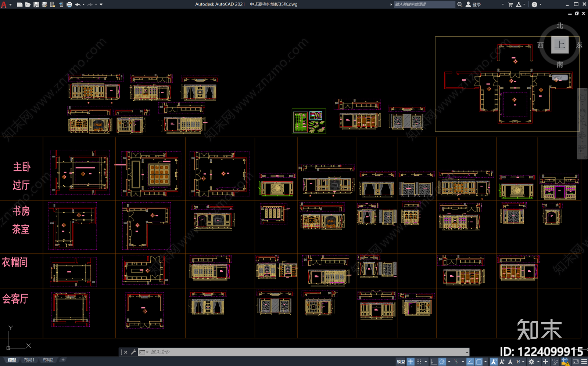Expand the help dropdown arrow
Viewport: 588px width, 366px height.
tap(540, 4)
